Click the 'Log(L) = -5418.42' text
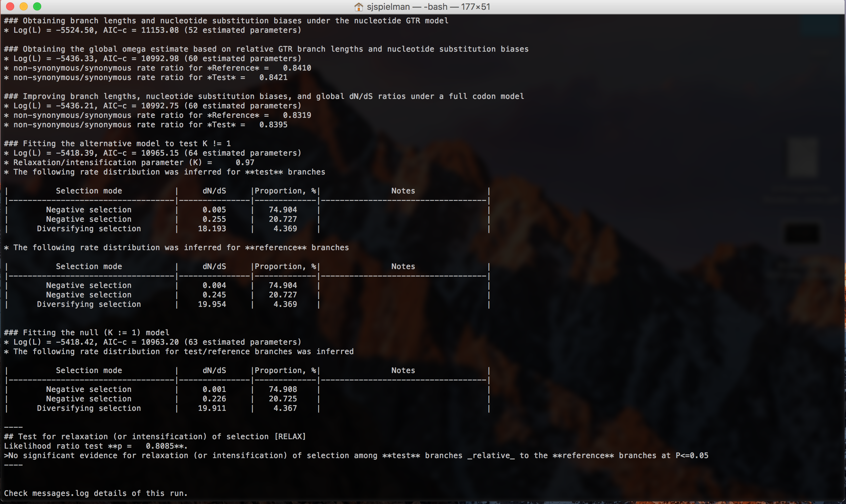 [53, 342]
